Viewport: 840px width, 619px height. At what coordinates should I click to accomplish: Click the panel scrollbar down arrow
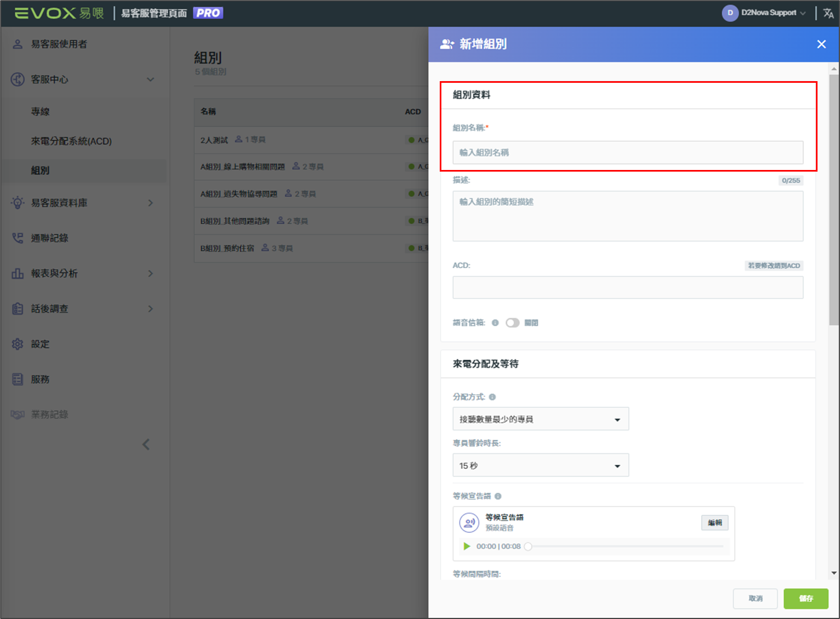tap(834, 573)
